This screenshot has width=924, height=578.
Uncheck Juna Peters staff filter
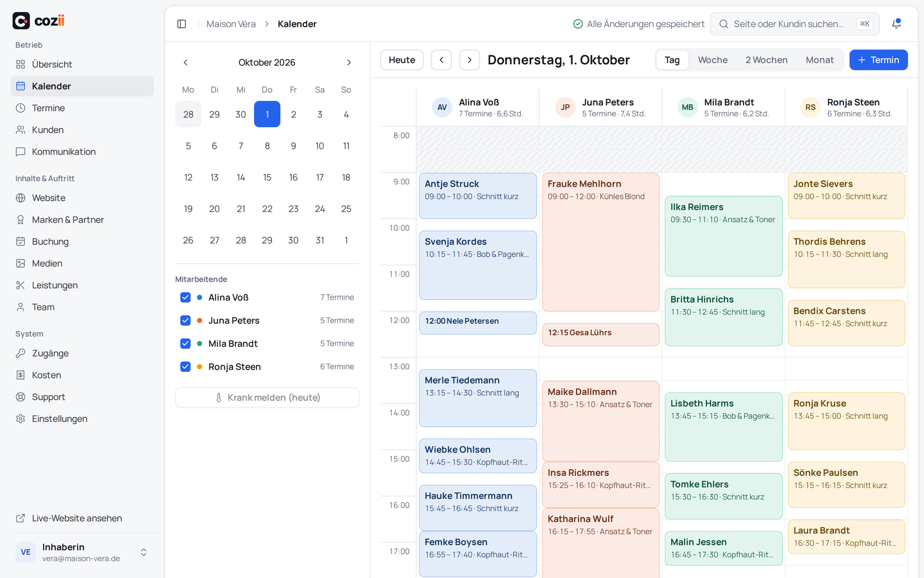click(x=185, y=320)
